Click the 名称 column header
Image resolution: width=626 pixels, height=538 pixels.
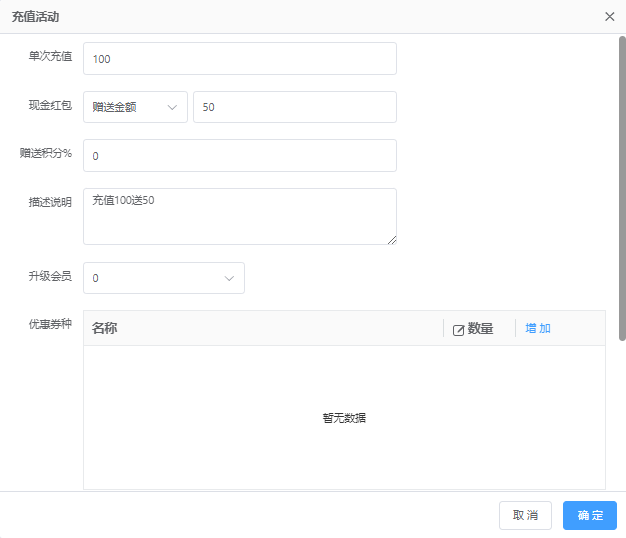pos(105,328)
